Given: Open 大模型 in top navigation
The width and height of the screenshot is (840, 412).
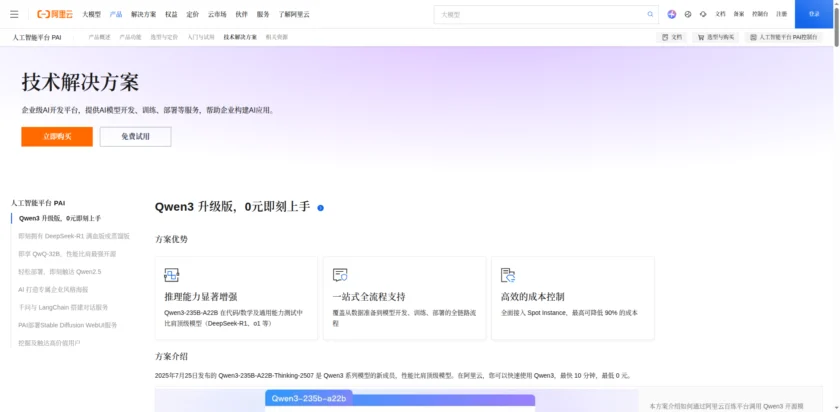Looking at the screenshot, I should (91, 14).
